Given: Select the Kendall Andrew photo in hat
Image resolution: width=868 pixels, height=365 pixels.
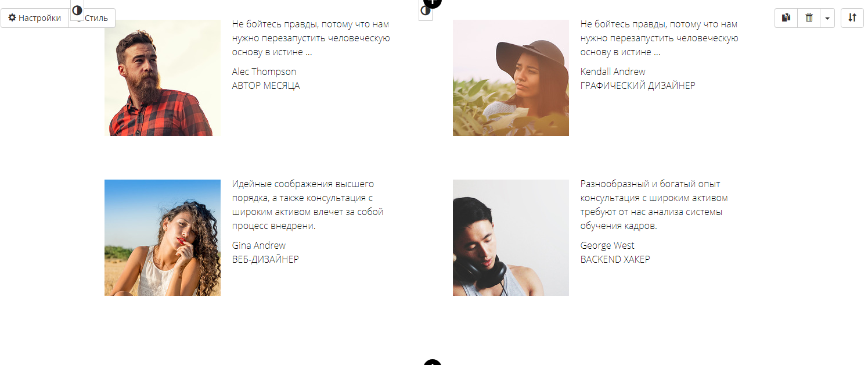Looking at the screenshot, I should click(x=511, y=78).
